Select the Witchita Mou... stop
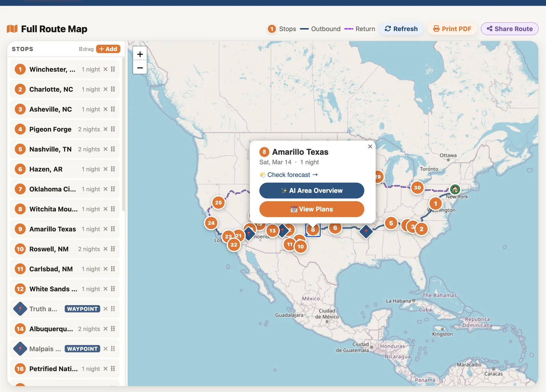The image size is (546, 392). coord(64,209)
